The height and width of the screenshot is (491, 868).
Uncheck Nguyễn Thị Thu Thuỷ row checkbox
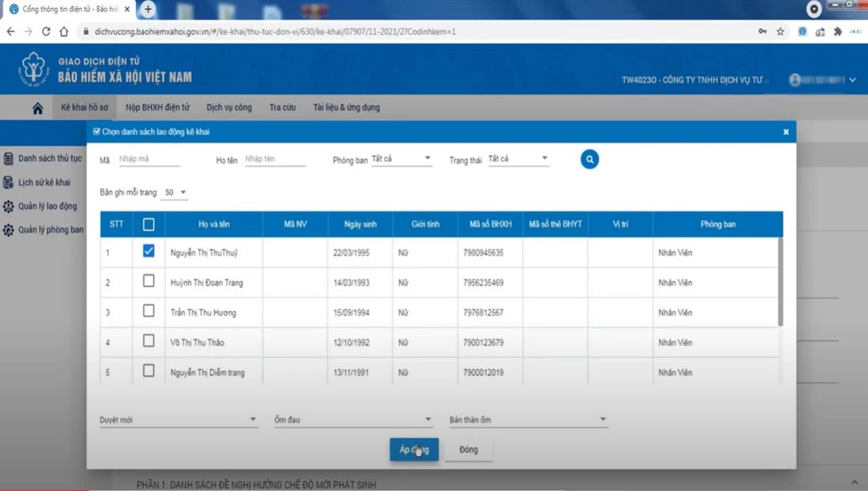click(149, 252)
